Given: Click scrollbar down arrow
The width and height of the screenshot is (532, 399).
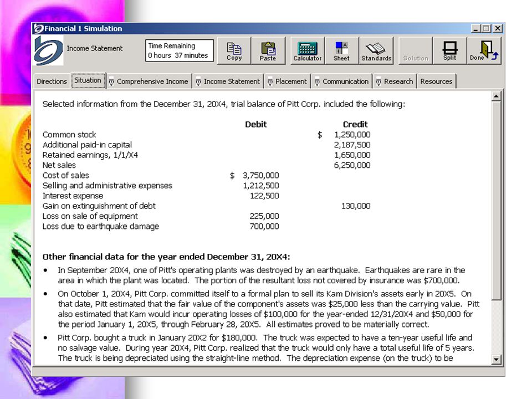Looking at the screenshot, I should (497, 359).
